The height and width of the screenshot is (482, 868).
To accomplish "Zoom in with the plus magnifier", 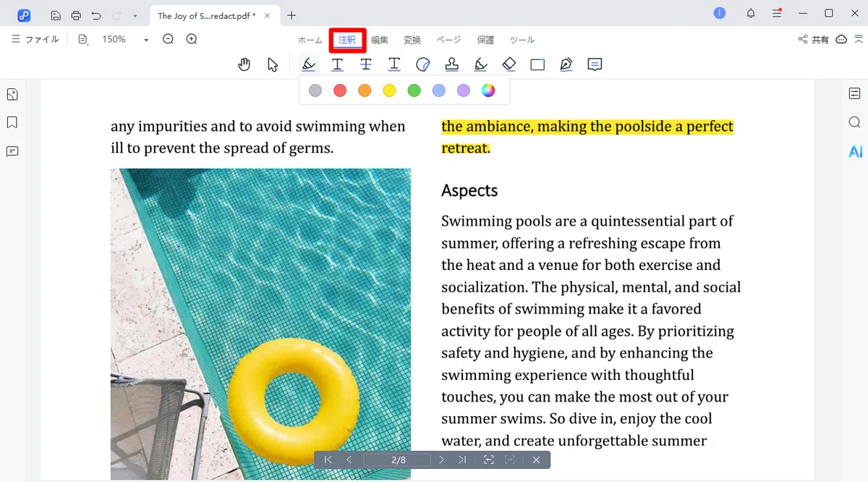I will pos(192,40).
